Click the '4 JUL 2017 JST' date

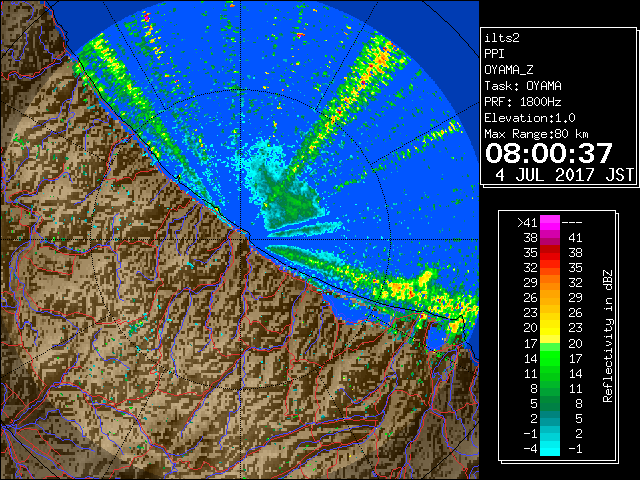click(564, 175)
